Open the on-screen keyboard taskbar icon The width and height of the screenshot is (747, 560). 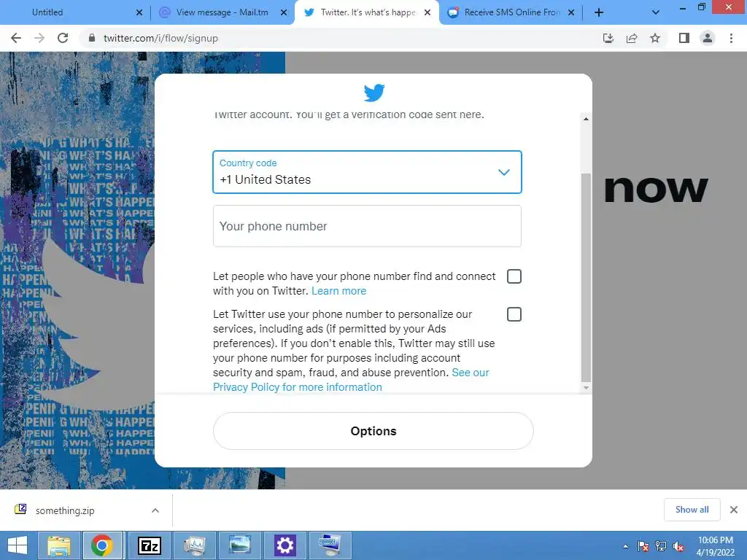pyautogui.click(x=330, y=545)
